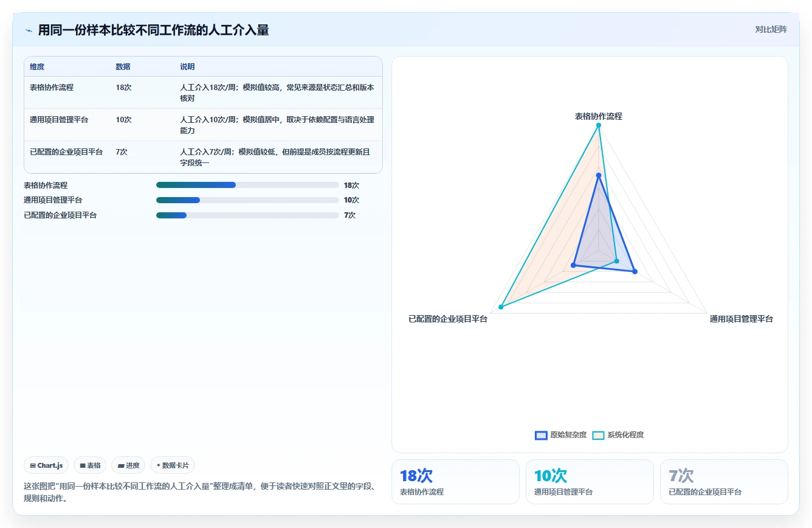
Task: Click table cell 已配置的企业项目平台
Action: (x=66, y=152)
